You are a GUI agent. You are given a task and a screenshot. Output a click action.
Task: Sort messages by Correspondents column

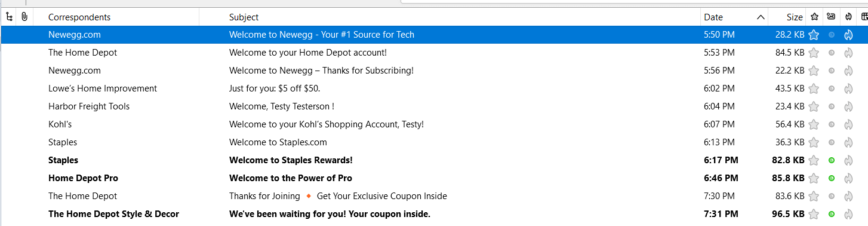pos(79,17)
